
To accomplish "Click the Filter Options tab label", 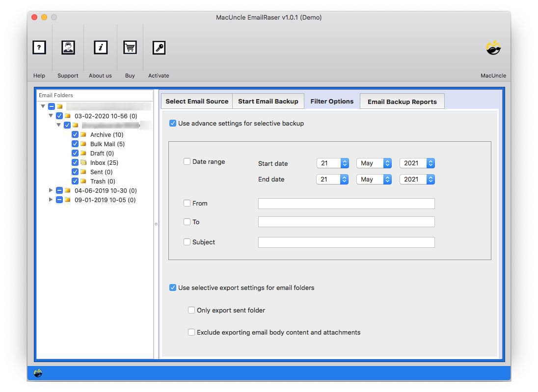I will click(x=332, y=101).
